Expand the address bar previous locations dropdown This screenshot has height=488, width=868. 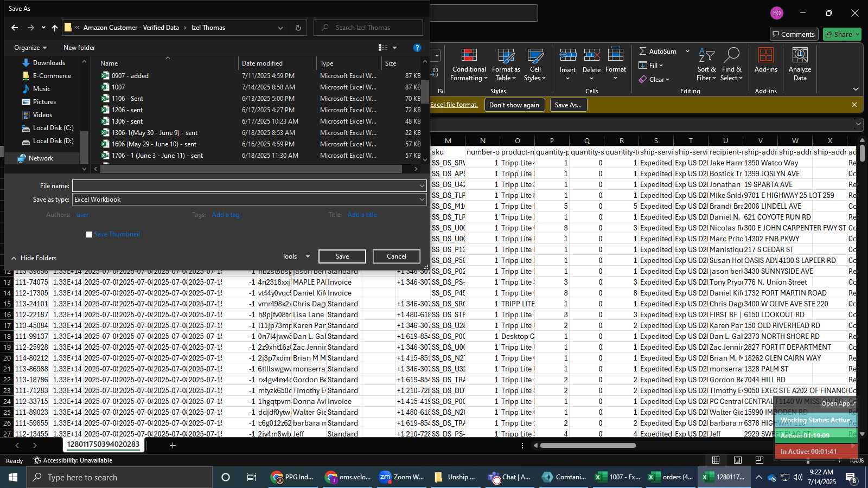coord(280,28)
